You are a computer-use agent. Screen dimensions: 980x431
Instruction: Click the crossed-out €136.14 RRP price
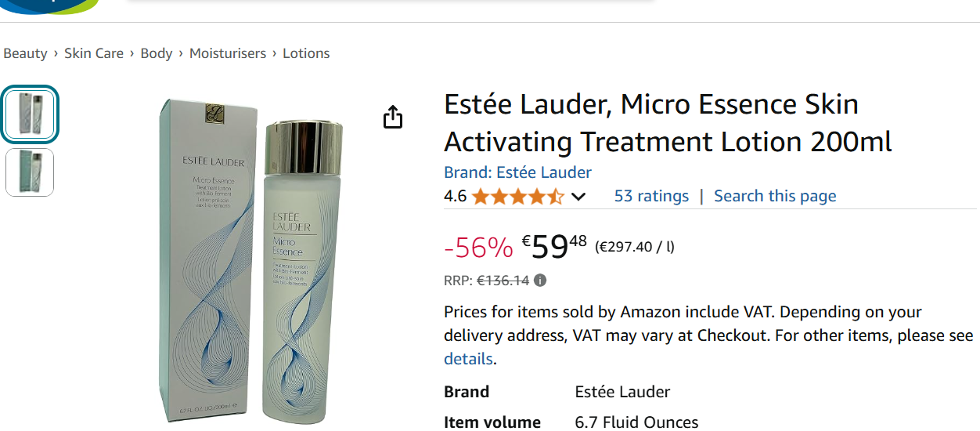(503, 281)
